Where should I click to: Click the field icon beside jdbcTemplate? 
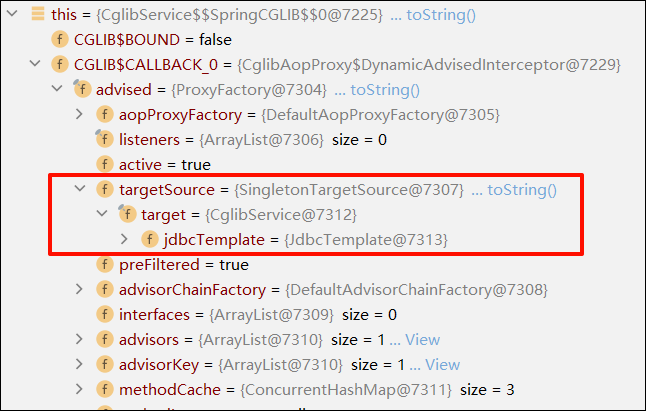(x=149, y=239)
